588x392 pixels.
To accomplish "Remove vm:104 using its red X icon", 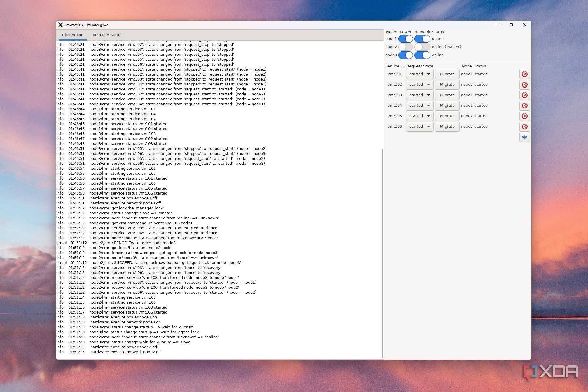I will click(x=524, y=106).
